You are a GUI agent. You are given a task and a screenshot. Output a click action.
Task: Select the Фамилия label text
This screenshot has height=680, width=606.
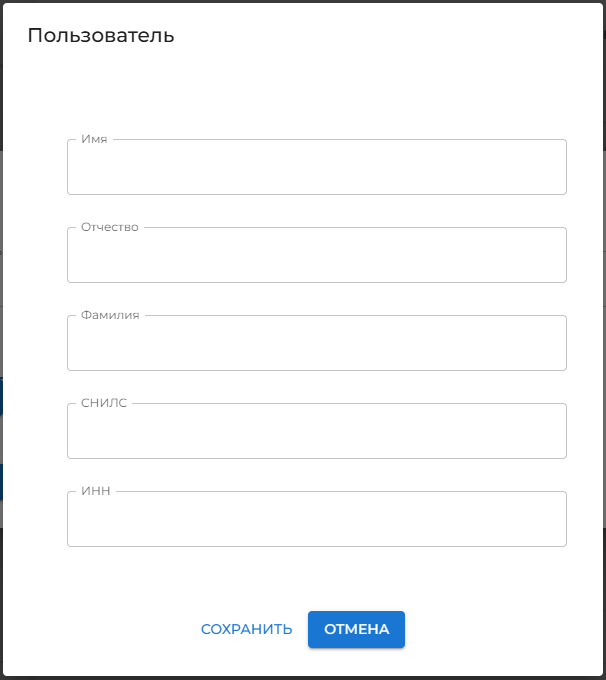110,315
